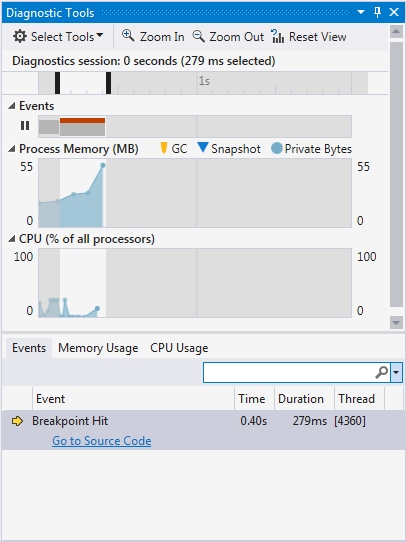Click the Reset View chart icon

(x=277, y=36)
